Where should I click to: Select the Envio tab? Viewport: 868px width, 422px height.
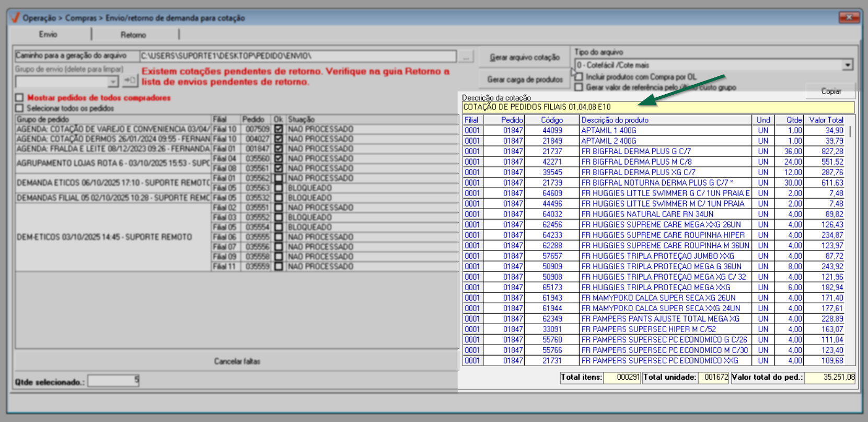click(x=48, y=35)
